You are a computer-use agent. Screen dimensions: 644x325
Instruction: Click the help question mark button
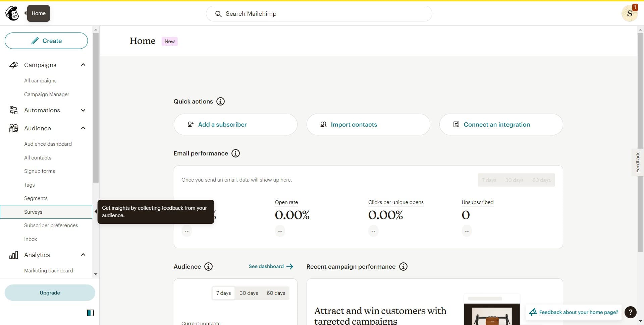[x=631, y=312]
